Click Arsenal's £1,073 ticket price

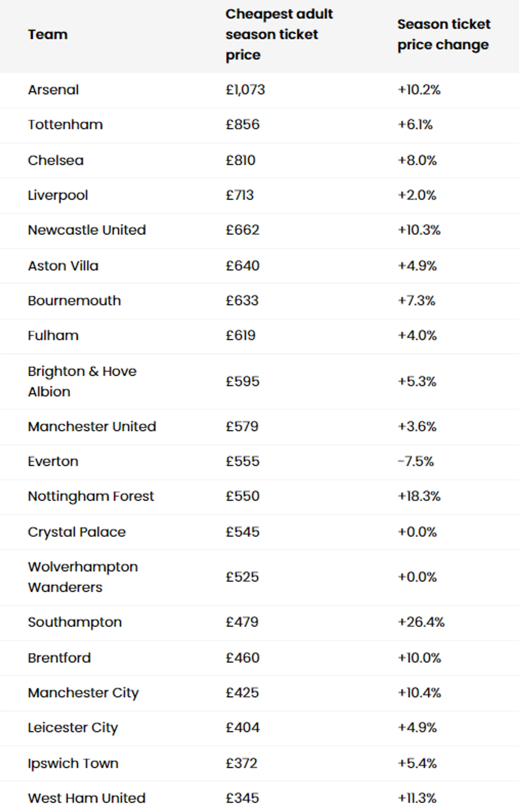(x=245, y=90)
